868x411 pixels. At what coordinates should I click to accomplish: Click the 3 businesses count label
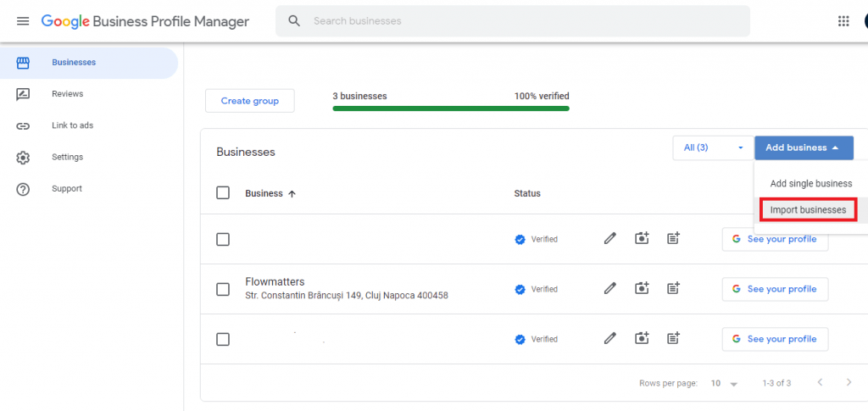[359, 97]
